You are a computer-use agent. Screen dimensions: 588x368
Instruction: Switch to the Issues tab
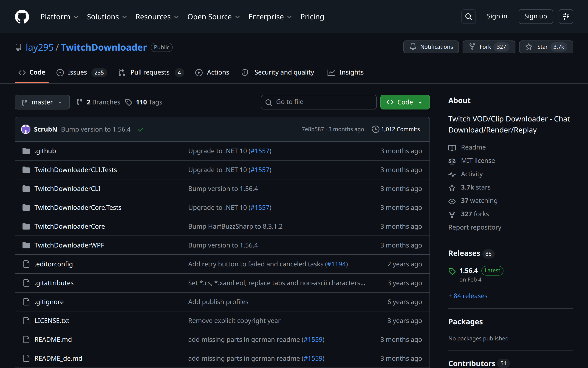point(82,72)
